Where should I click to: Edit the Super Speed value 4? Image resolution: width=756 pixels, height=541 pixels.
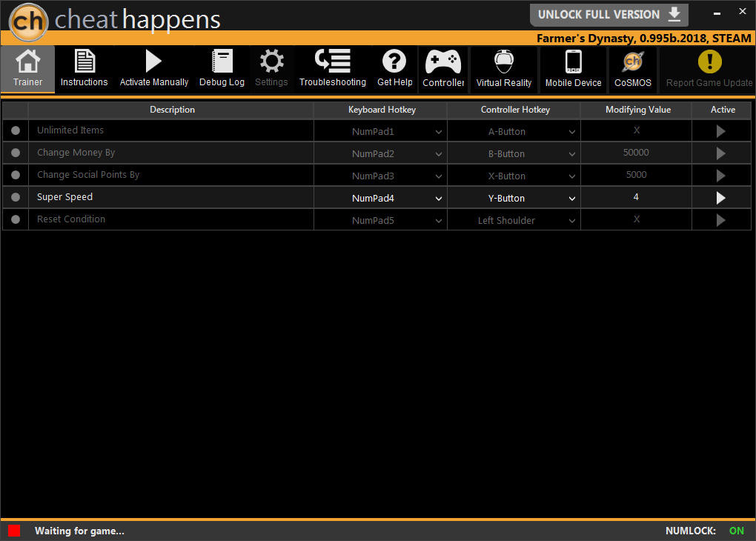(x=636, y=197)
